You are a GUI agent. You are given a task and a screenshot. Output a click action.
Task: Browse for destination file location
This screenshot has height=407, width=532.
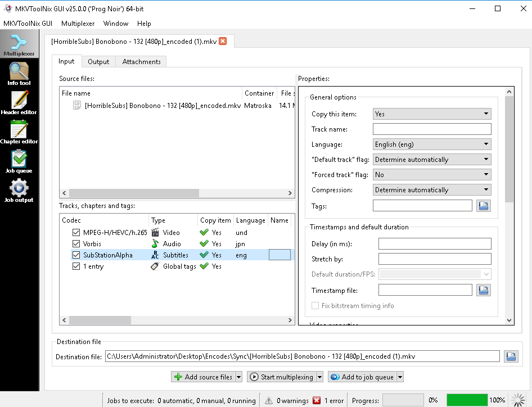pos(511,356)
